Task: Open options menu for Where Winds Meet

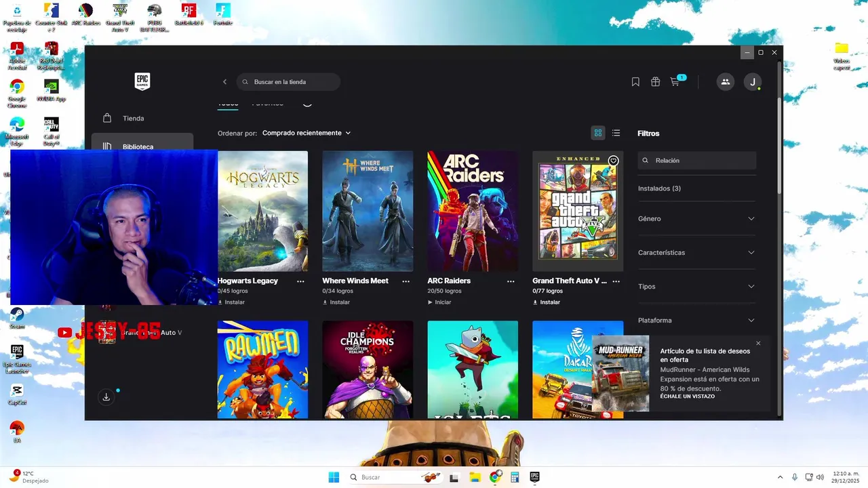Action: 406,281
